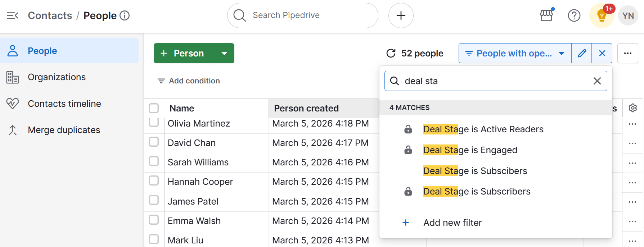Open row actions for David Chan
The image size is (644, 247).
point(632,143)
